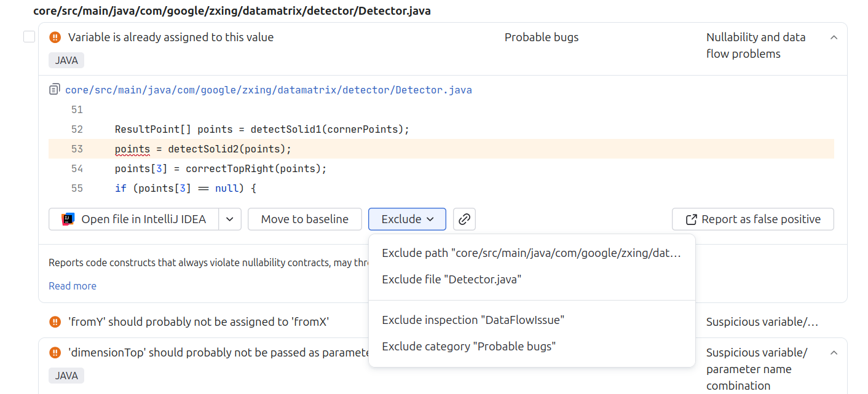Click Move to baseline button

click(x=304, y=219)
